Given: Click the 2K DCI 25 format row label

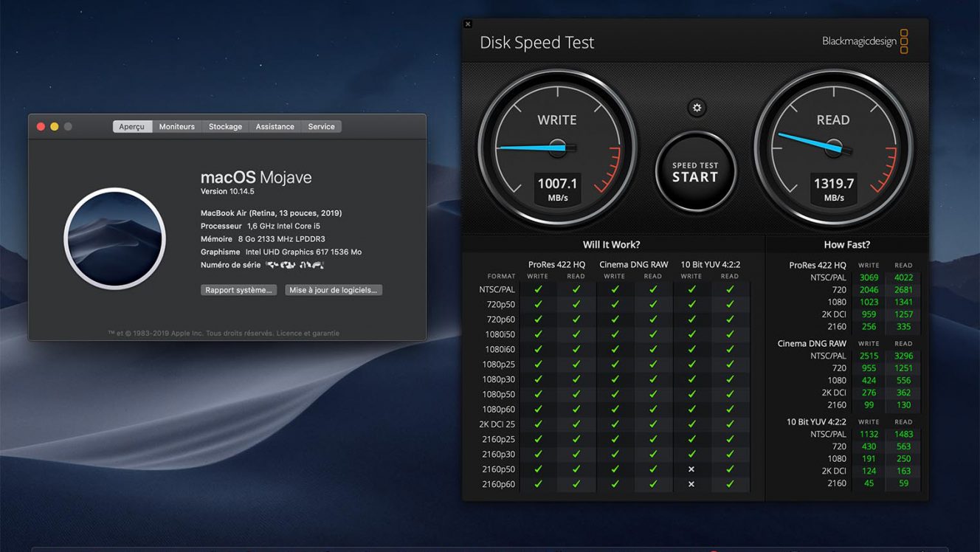Looking at the screenshot, I should [x=497, y=424].
